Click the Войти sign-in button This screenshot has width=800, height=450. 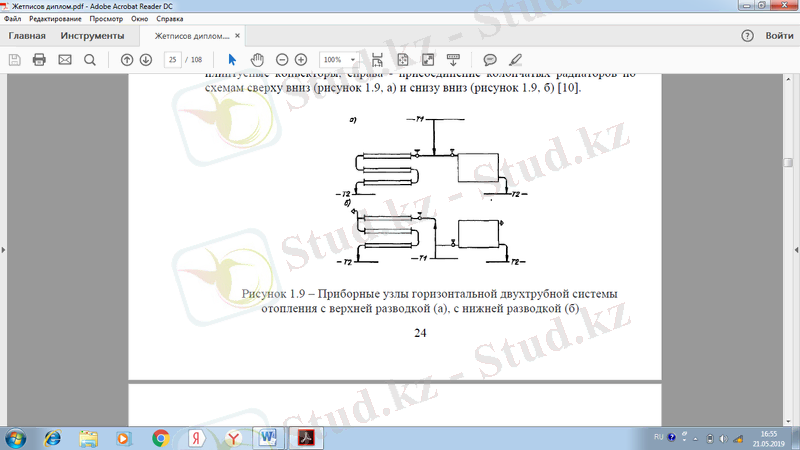tap(779, 36)
